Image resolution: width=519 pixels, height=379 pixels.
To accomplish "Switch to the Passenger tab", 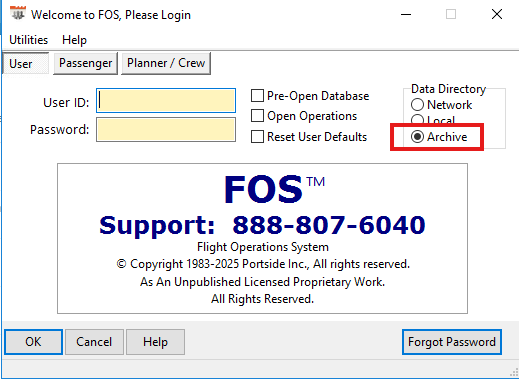I will coord(85,63).
